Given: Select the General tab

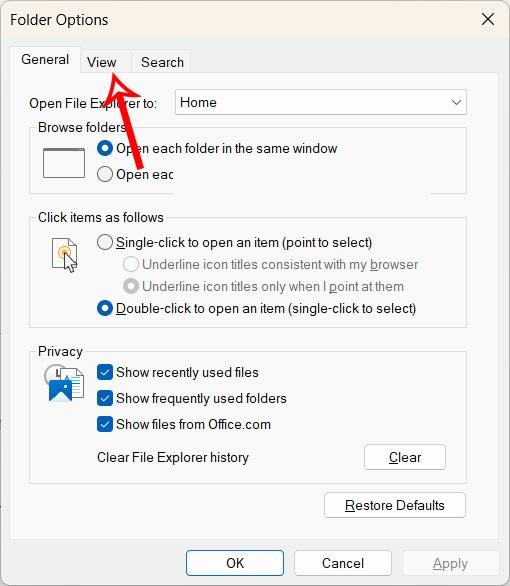Looking at the screenshot, I should 45,59.
